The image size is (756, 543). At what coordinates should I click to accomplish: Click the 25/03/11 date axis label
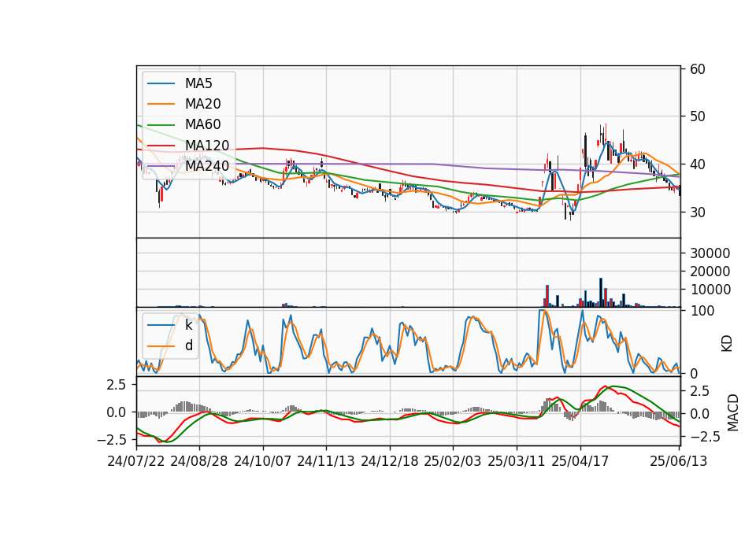tap(517, 461)
